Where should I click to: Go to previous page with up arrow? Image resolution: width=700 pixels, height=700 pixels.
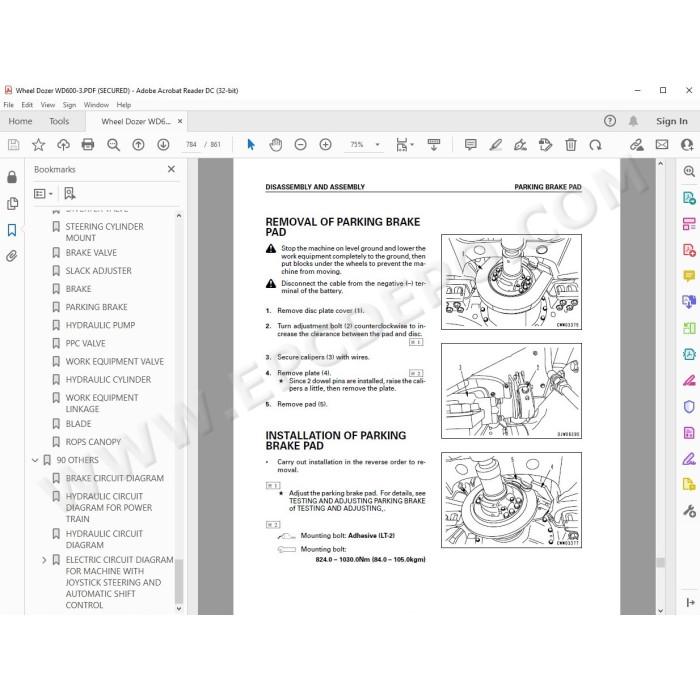click(138, 145)
